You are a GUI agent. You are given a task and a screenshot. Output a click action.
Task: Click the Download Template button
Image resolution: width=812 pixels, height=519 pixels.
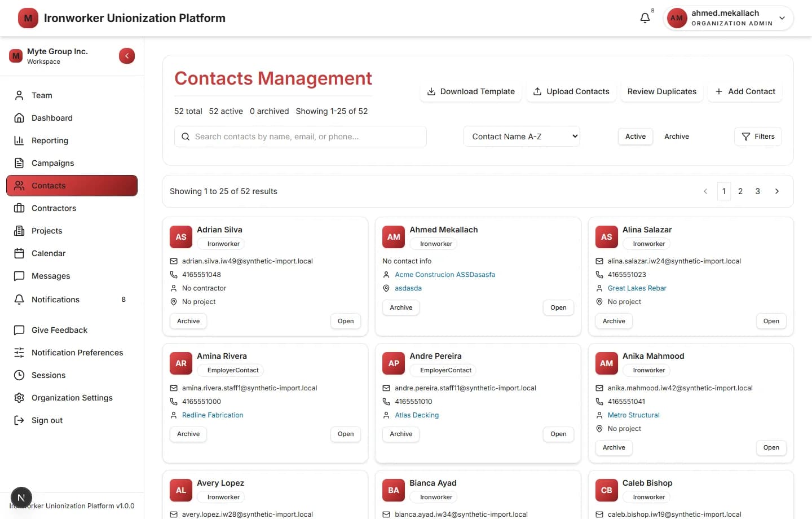471,91
